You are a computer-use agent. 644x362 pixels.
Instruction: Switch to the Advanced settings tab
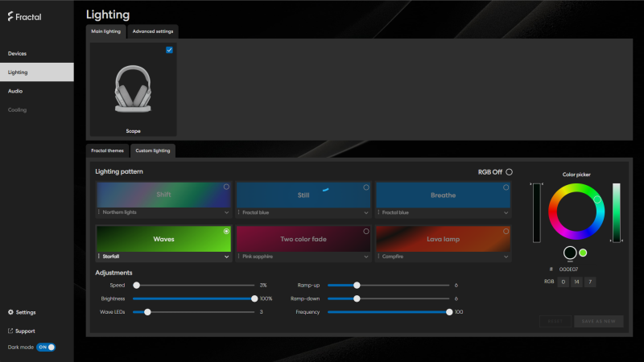[153, 31]
